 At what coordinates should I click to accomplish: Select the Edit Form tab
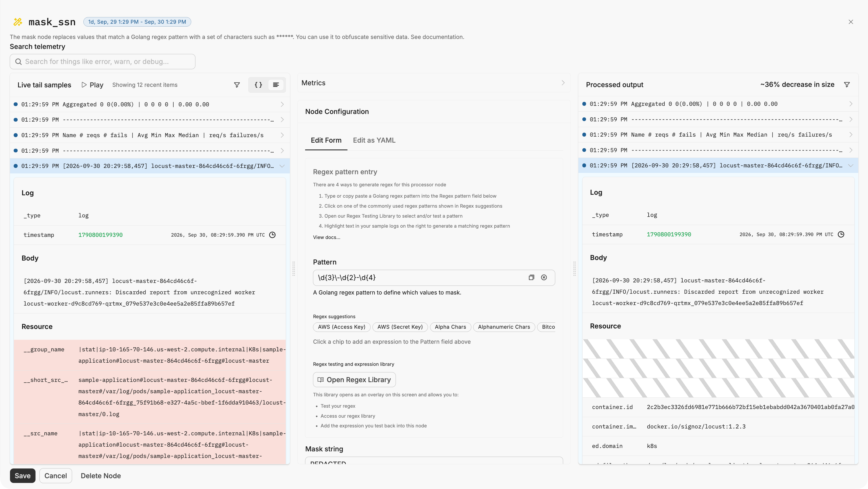click(x=326, y=140)
